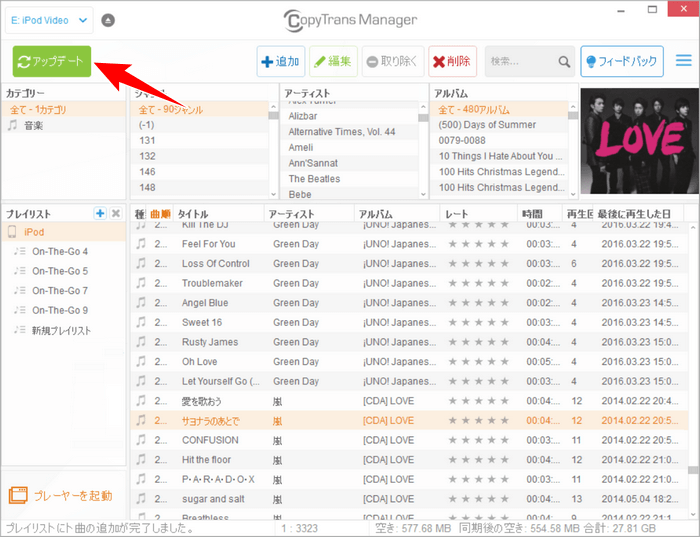Click the green アップデート update button
This screenshot has width=700, height=537.
pyautogui.click(x=52, y=61)
